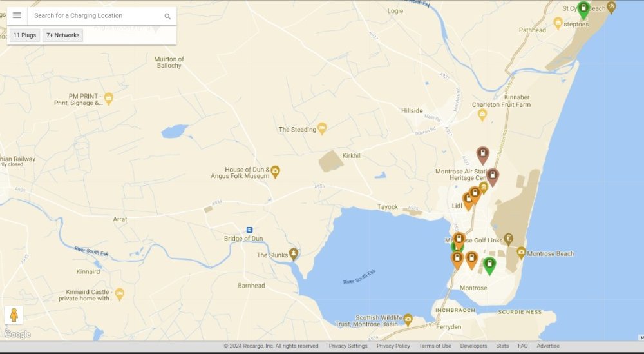
Task: Click Charleton Fruit Farm shop marker
Action: click(482, 115)
